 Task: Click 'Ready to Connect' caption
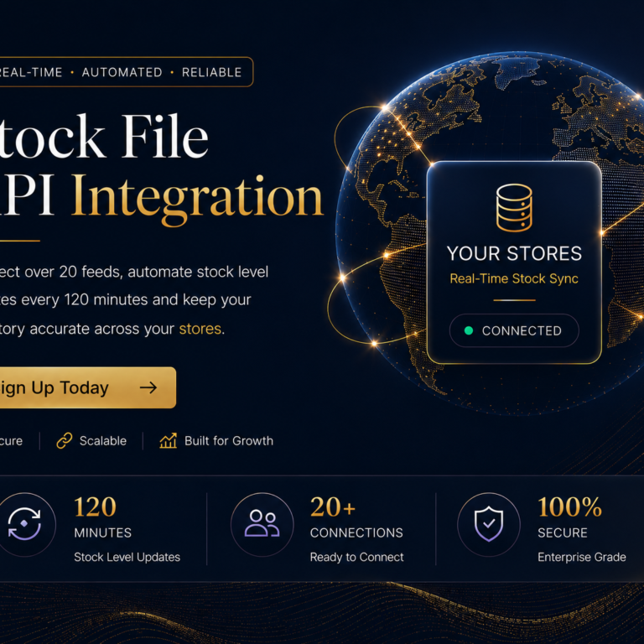[357, 557]
